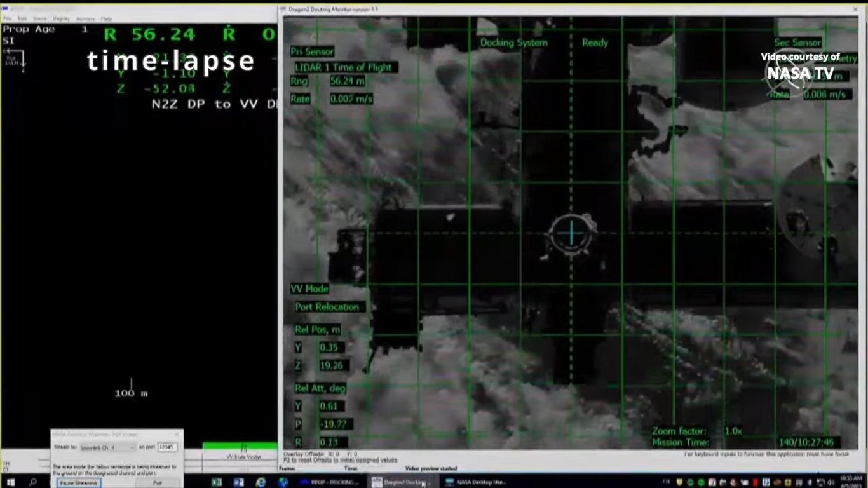Image resolution: width=868 pixels, height=488 pixels.
Task: Click the 'Docking System' label
Action: tap(513, 43)
